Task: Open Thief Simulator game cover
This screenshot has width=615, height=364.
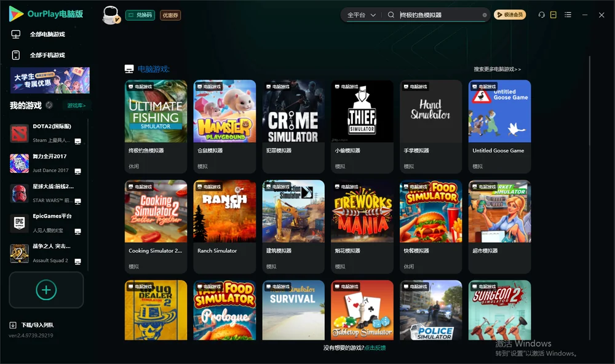Action: (362, 111)
